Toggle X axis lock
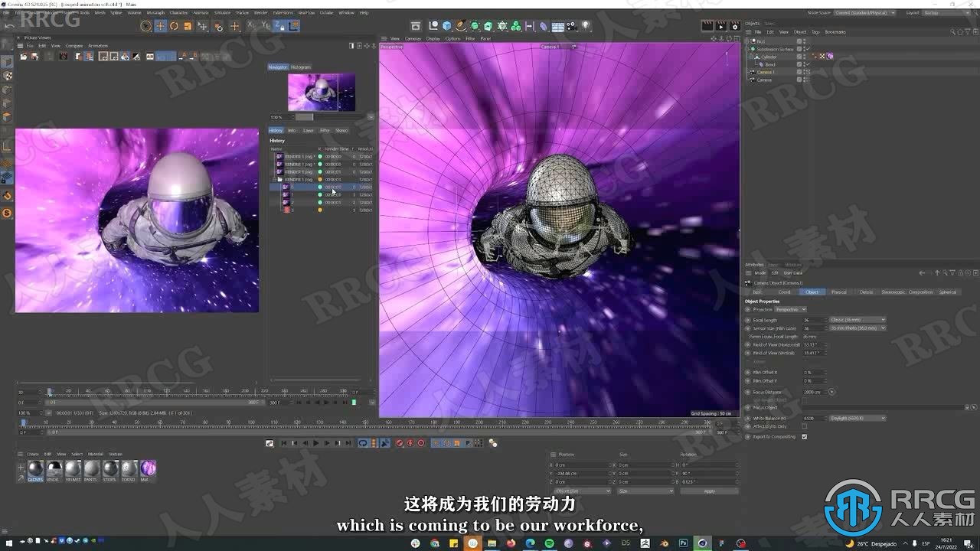 [252, 26]
